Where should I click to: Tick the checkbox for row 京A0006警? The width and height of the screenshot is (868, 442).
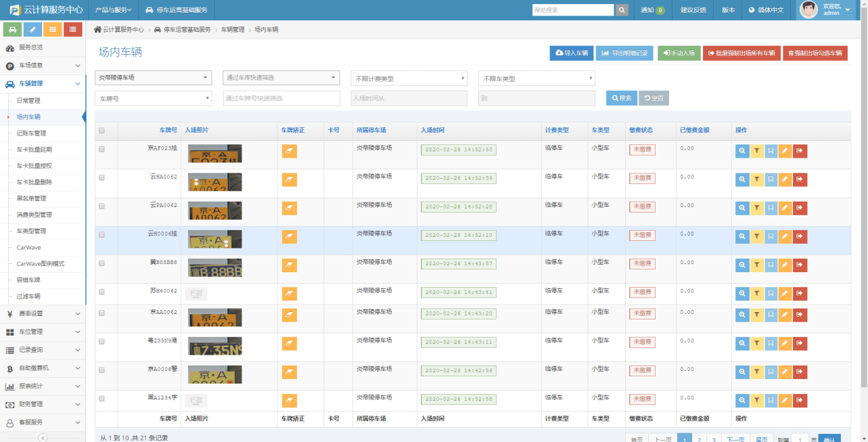(x=102, y=370)
